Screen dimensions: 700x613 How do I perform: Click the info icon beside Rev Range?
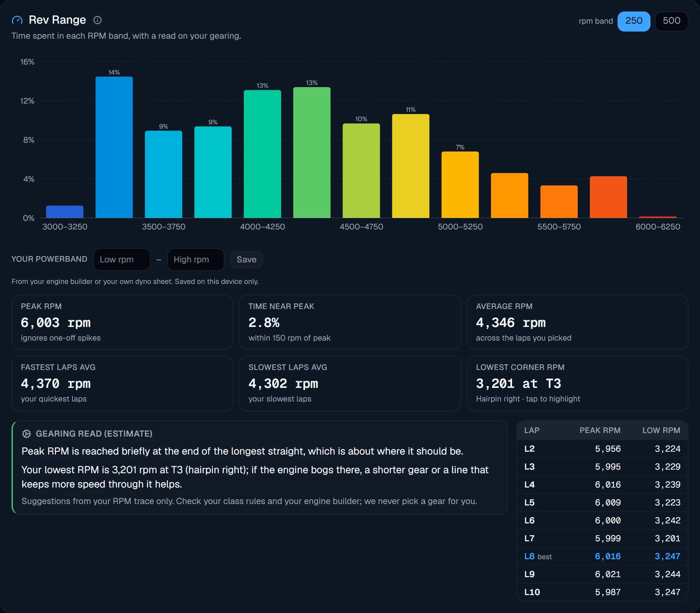[98, 20]
